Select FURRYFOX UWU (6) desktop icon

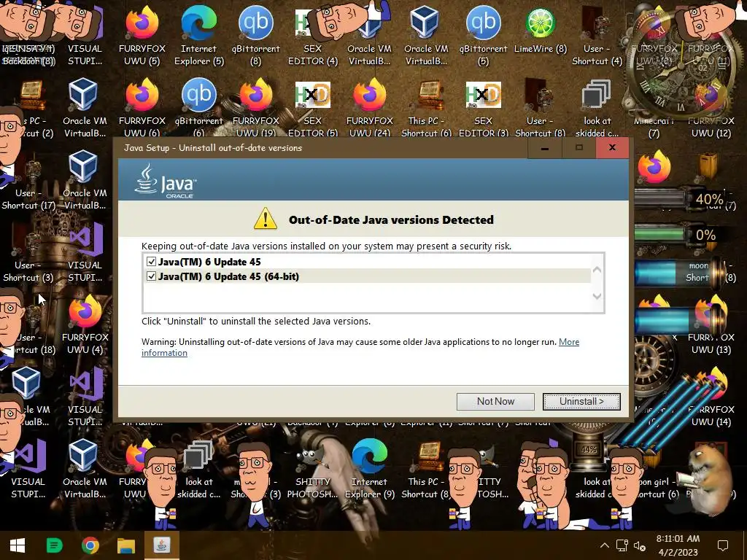tap(142, 108)
